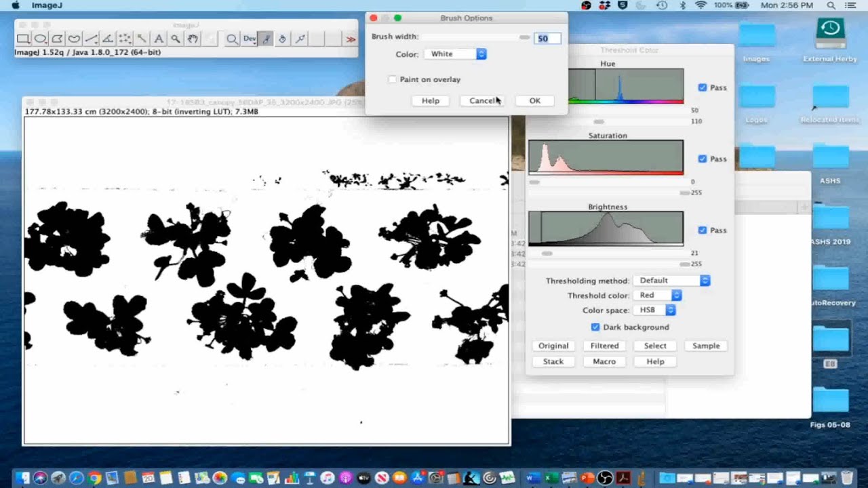Open the Color space dropdown
Viewport: 868px width, 488px height.
click(x=654, y=310)
